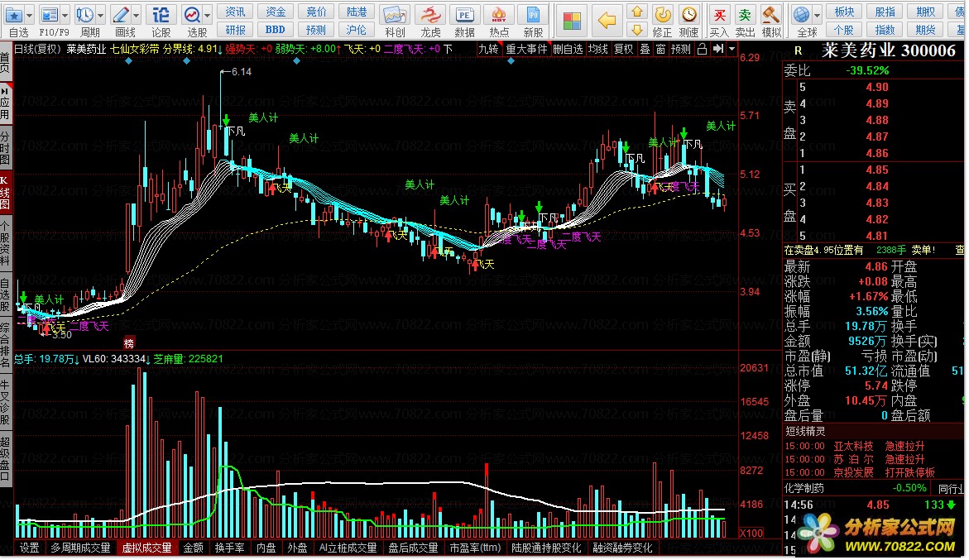Click the skip-to-end arrow icon in chart header
969x560 pixels.
pos(718,49)
